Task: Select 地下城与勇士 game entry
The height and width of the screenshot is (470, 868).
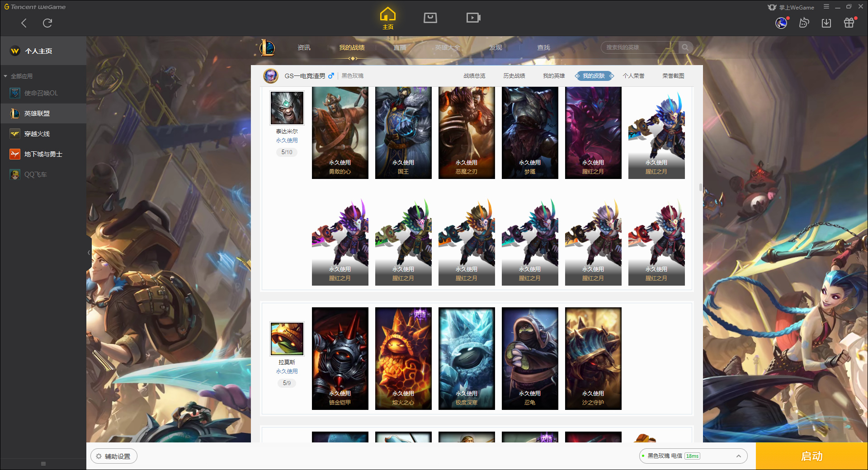Action: point(43,154)
